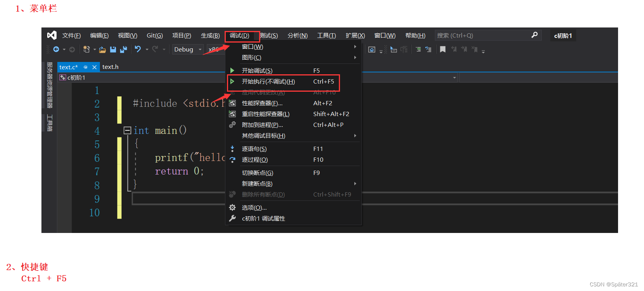Open the member dropdown arrow in the navigation bar

tap(455, 77)
